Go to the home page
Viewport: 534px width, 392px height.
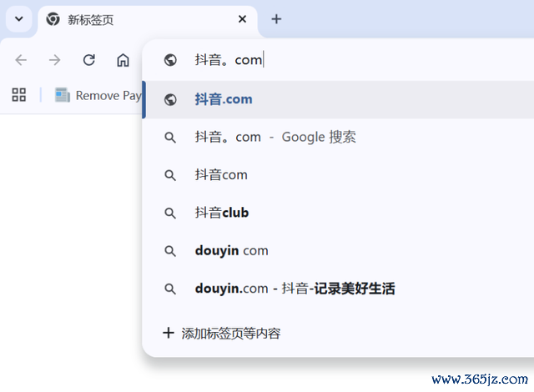(x=123, y=60)
